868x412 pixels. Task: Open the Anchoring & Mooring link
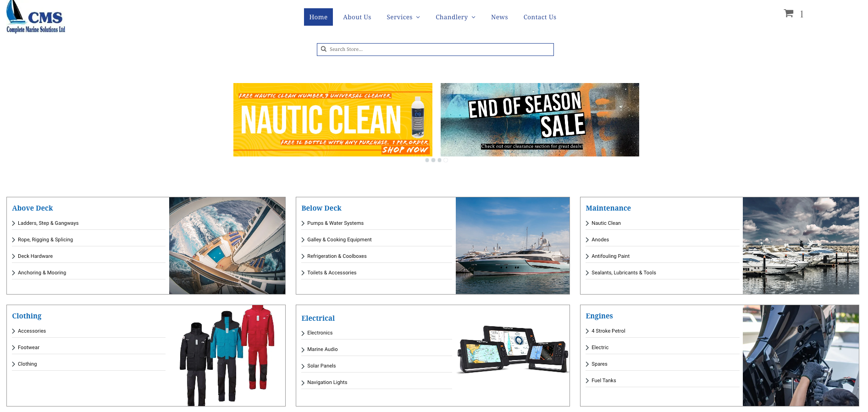coord(42,273)
